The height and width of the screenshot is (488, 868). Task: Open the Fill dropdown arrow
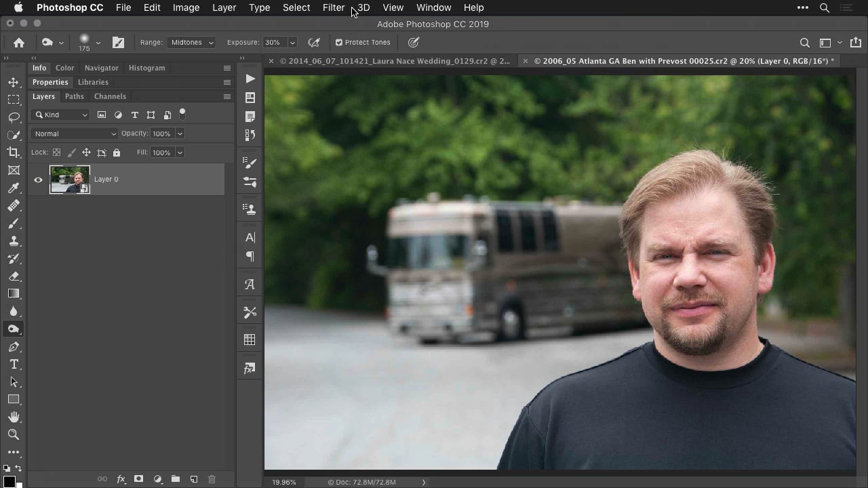180,152
